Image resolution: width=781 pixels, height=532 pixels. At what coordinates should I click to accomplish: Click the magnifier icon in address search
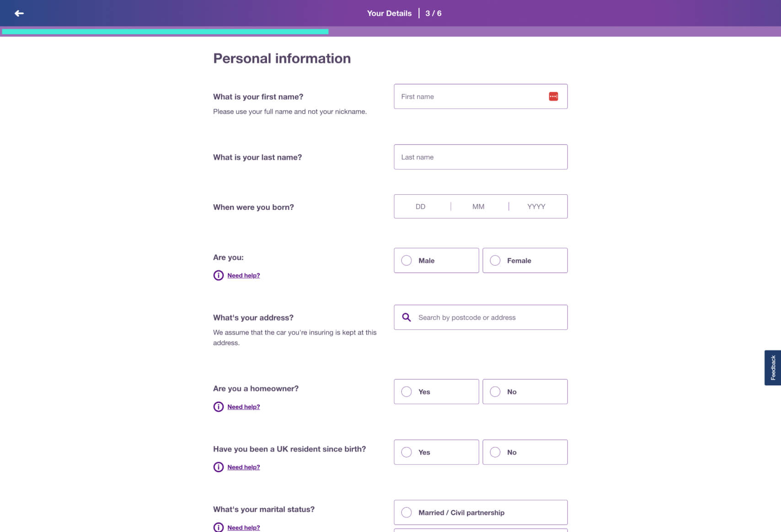click(x=406, y=317)
